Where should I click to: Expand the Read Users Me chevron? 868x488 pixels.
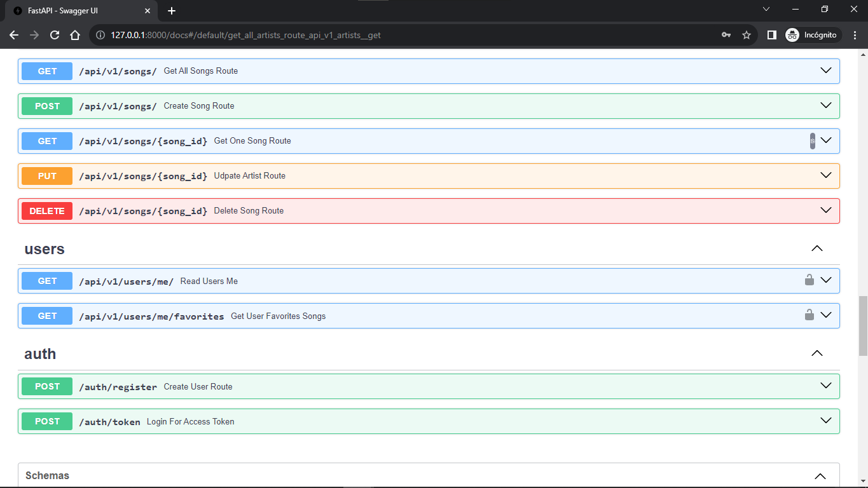coord(826,280)
